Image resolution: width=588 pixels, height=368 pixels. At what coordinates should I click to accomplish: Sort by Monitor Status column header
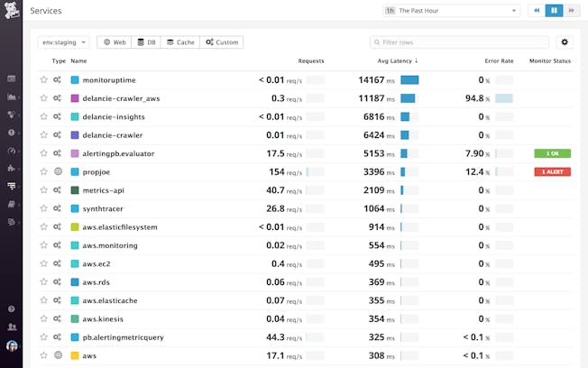click(x=550, y=60)
